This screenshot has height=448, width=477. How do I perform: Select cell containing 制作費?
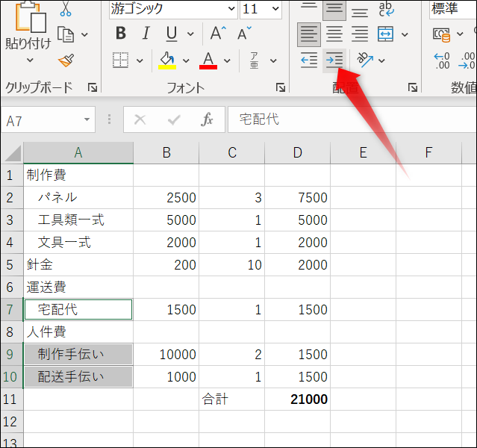click(x=78, y=175)
